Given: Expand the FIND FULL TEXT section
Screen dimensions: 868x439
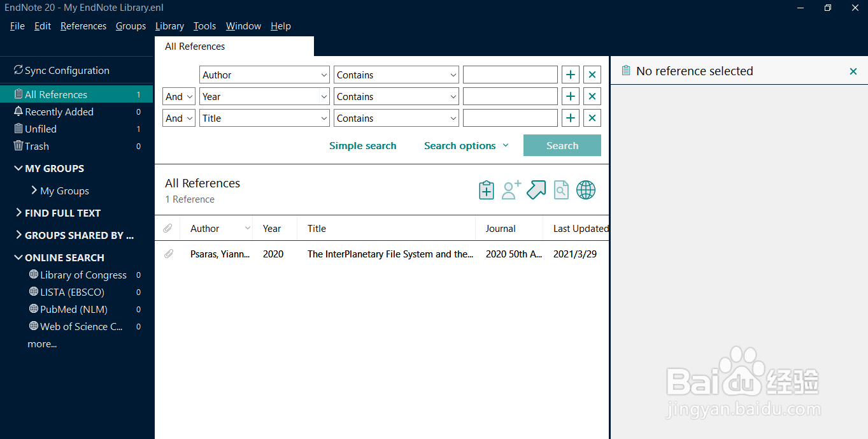Looking at the screenshot, I should (x=18, y=213).
